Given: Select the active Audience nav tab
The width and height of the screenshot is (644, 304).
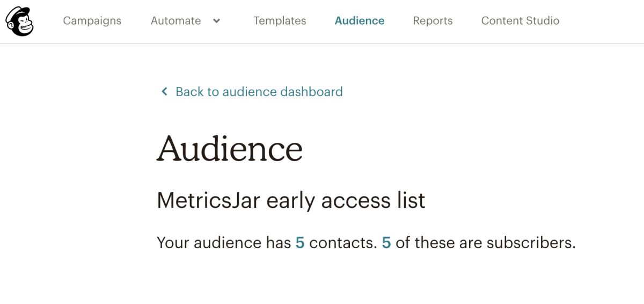Looking at the screenshot, I should pos(360,21).
